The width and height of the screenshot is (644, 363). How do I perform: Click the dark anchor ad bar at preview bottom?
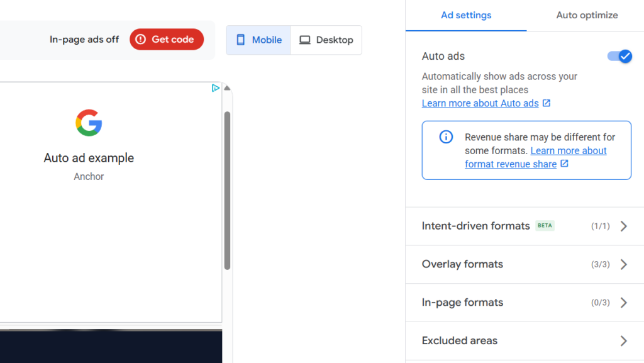point(111,346)
